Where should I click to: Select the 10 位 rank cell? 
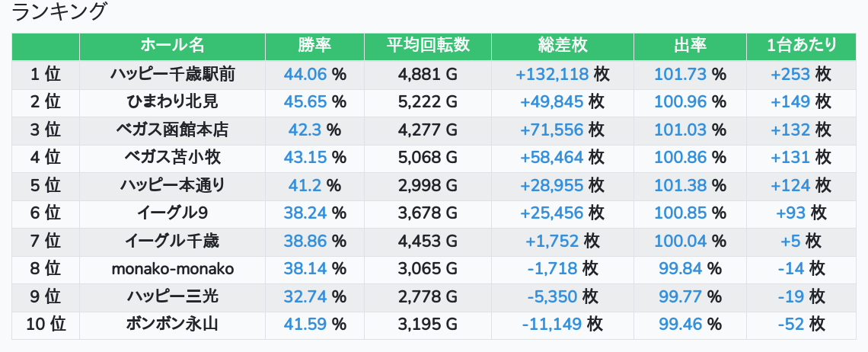[x=46, y=325]
